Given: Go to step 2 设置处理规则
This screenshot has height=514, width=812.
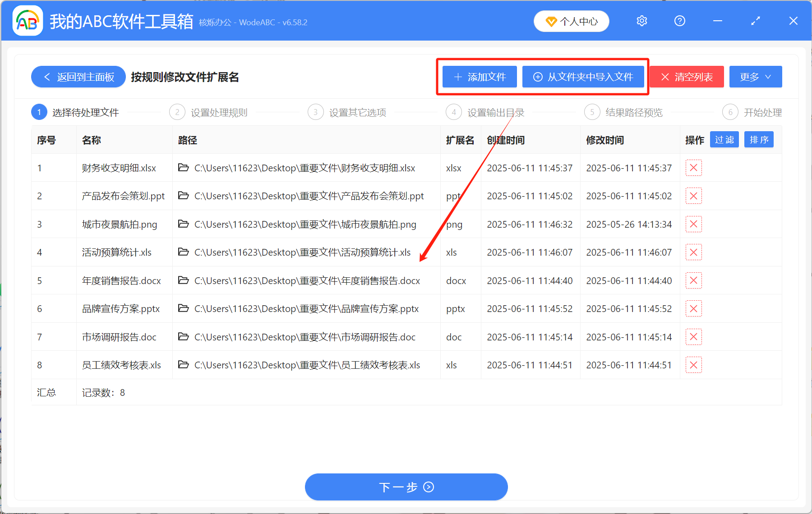Looking at the screenshot, I should click(208, 112).
